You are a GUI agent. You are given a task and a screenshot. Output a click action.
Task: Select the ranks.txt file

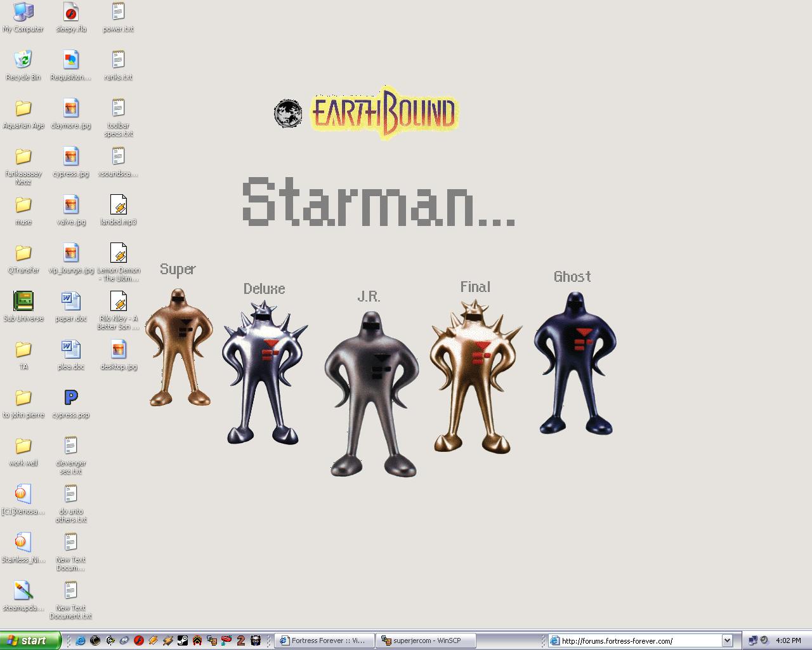point(119,65)
